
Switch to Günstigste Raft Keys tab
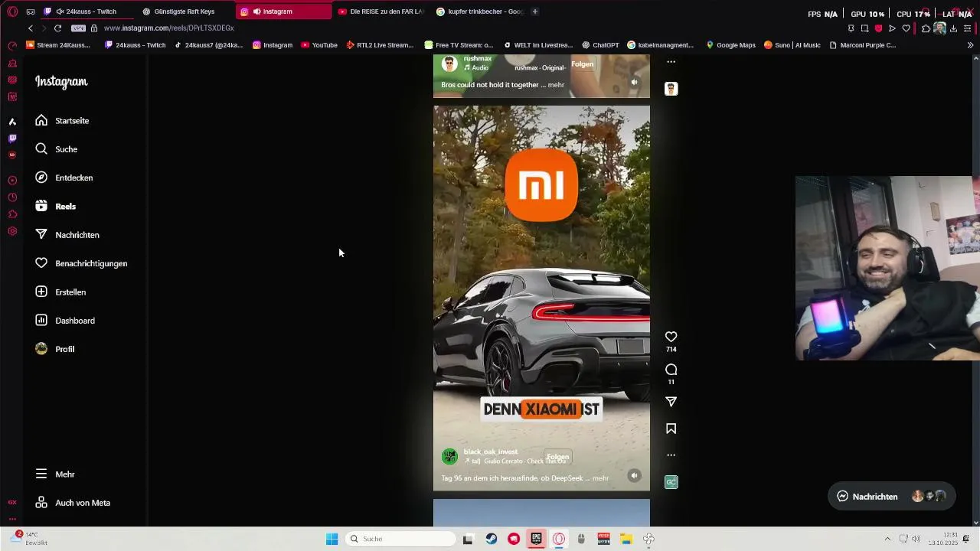point(184,11)
